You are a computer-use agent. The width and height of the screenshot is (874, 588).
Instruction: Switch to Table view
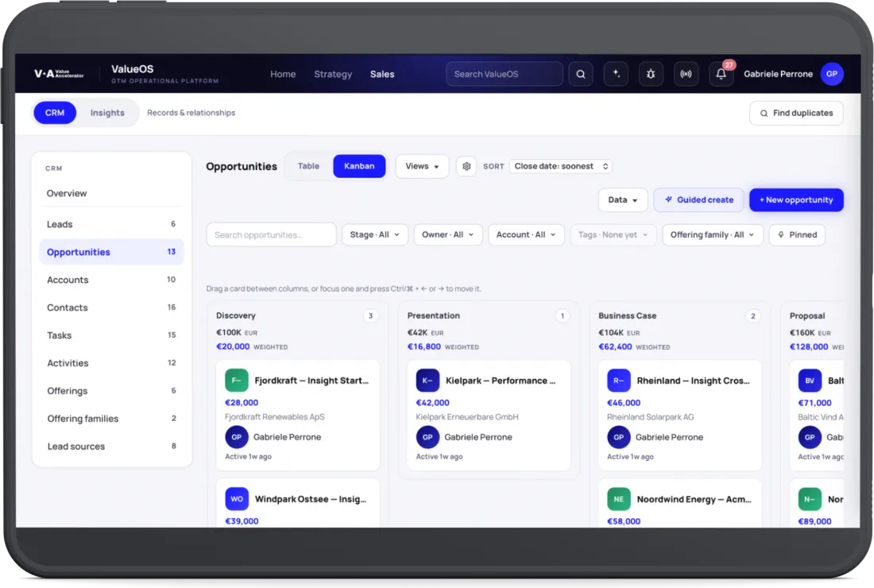coord(308,166)
